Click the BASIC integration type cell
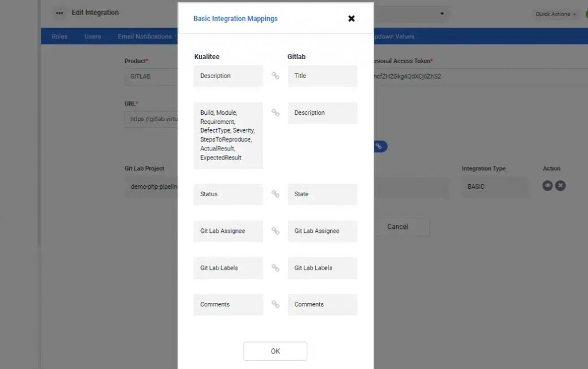This screenshot has width=588, height=369. click(495, 187)
